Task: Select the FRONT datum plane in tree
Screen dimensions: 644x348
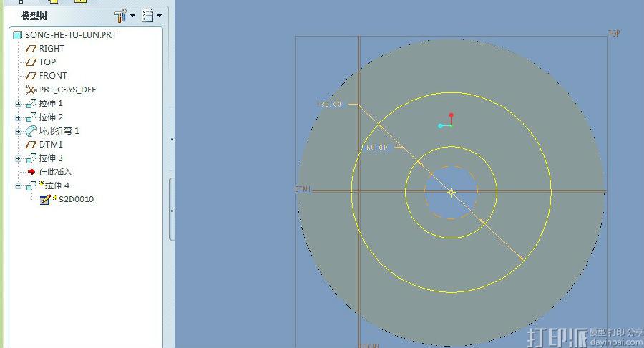Action: [53, 75]
